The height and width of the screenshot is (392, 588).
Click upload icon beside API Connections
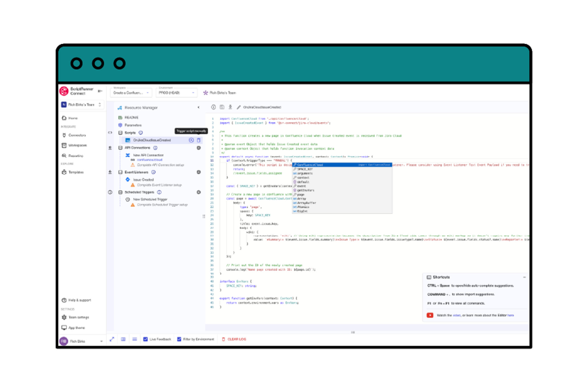tap(110, 148)
